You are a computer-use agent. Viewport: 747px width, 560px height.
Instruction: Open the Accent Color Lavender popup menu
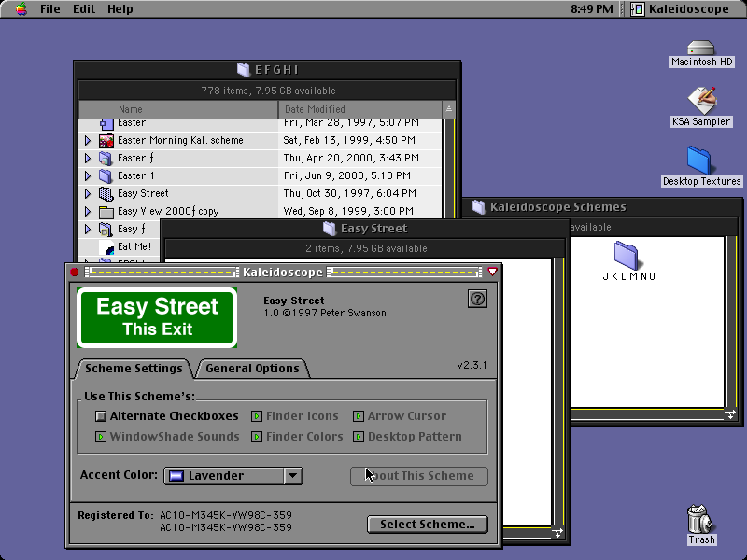(x=233, y=476)
